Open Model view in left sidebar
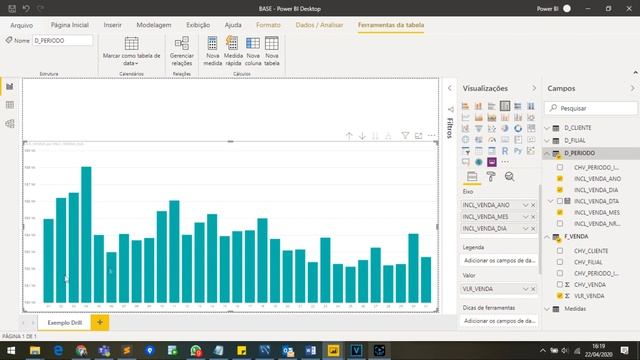Screen dimensions: 640x360 [x=10, y=124]
